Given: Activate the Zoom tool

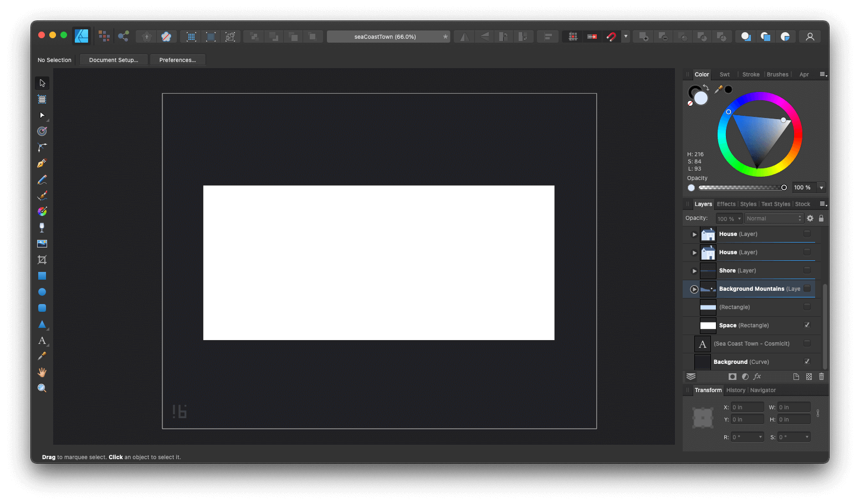Looking at the screenshot, I should 42,388.
